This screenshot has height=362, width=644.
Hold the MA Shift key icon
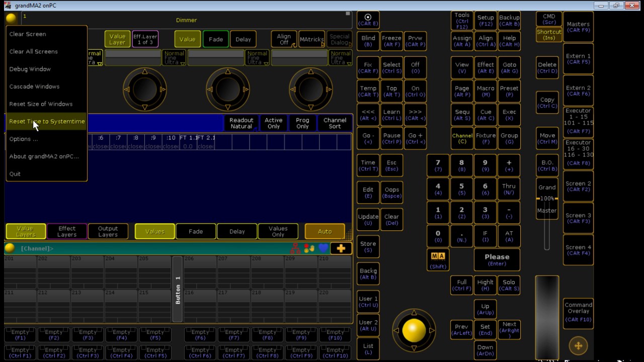[438, 259]
